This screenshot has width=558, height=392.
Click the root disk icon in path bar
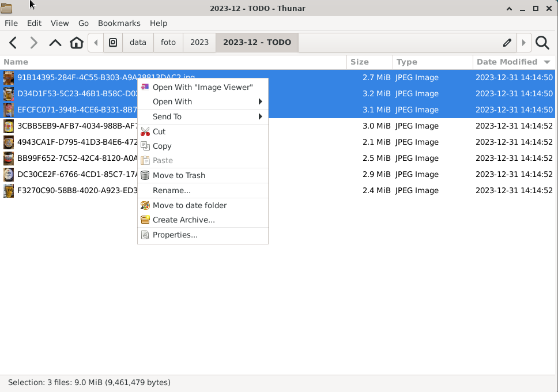click(x=113, y=43)
